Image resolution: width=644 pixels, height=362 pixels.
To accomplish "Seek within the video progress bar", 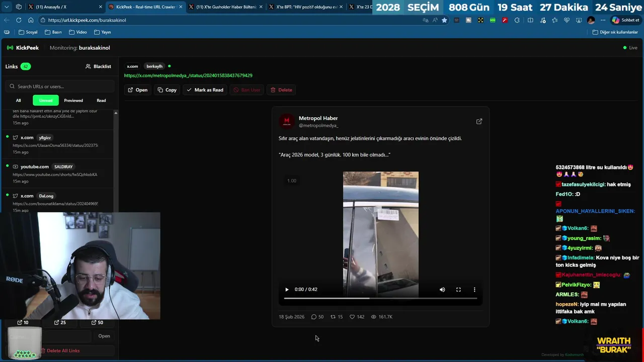I will pyautogui.click(x=380, y=298).
